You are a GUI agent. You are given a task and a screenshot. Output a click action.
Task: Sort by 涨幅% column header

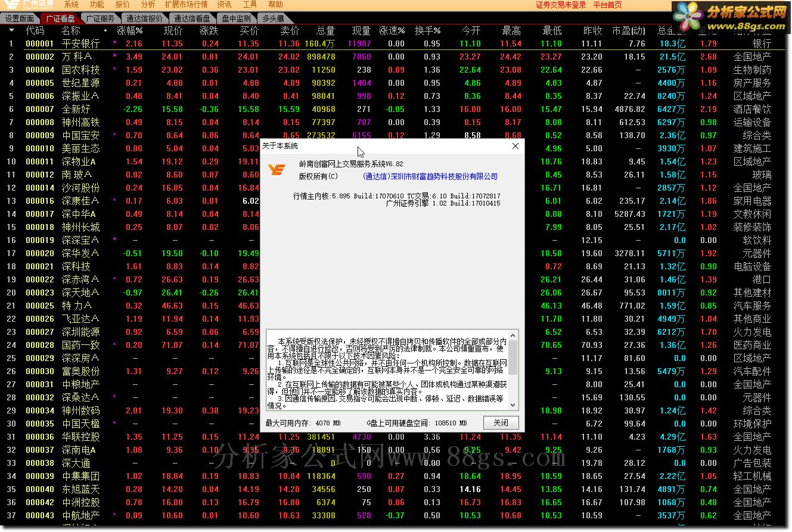(x=129, y=30)
